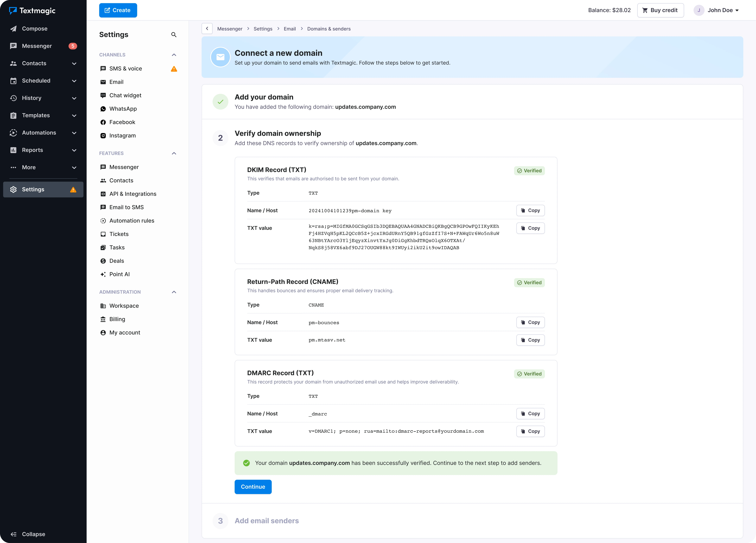
Task: Collapse the FEATURES section
Action: [x=174, y=153]
